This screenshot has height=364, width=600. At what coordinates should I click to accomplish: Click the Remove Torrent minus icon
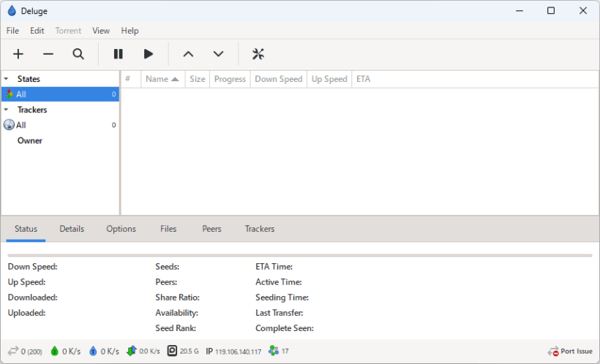(48, 54)
